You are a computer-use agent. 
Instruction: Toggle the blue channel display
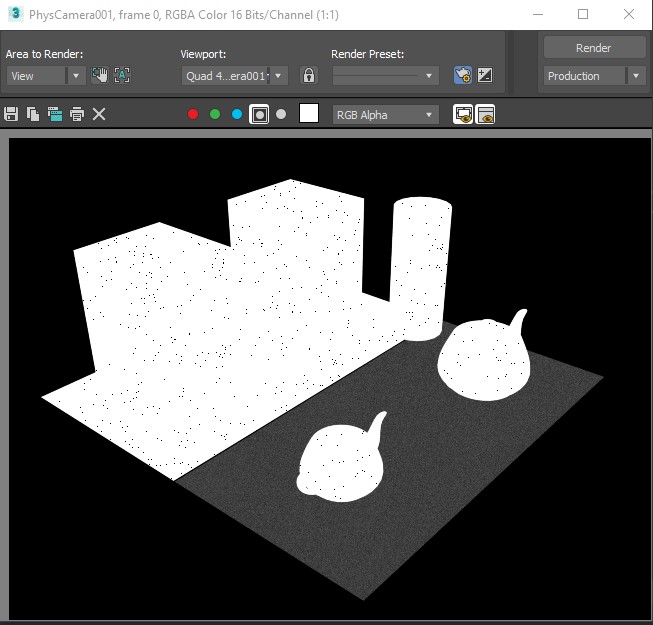point(237,114)
